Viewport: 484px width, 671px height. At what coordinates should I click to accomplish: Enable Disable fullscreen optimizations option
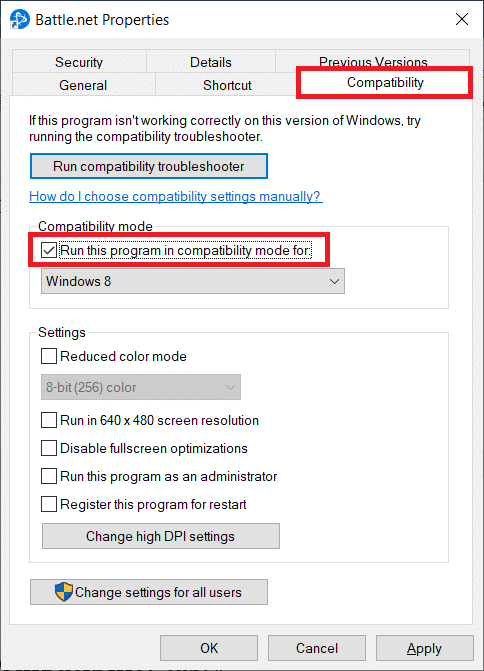[x=49, y=448]
